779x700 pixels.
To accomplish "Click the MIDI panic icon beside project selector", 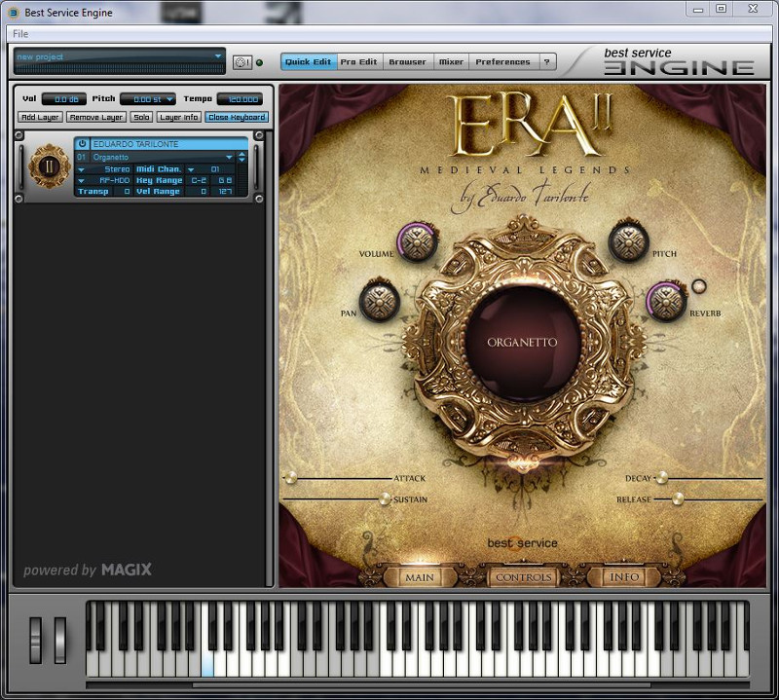I will (242, 62).
